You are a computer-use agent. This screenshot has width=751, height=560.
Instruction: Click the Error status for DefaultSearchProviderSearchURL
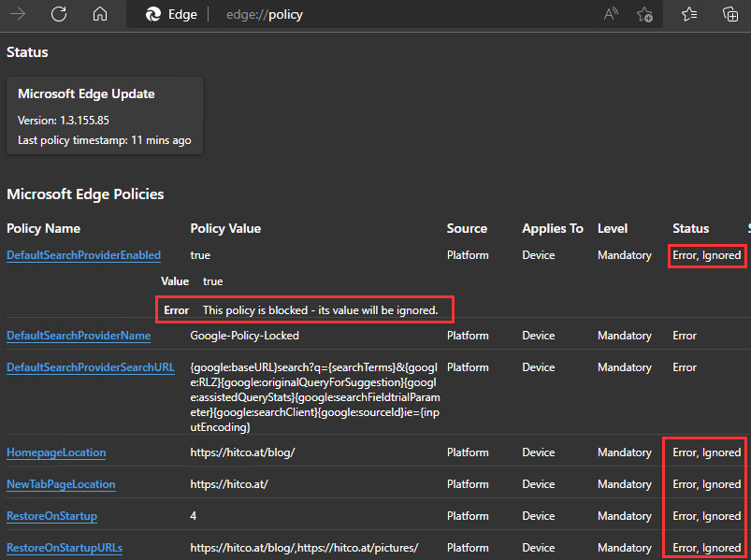(685, 367)
